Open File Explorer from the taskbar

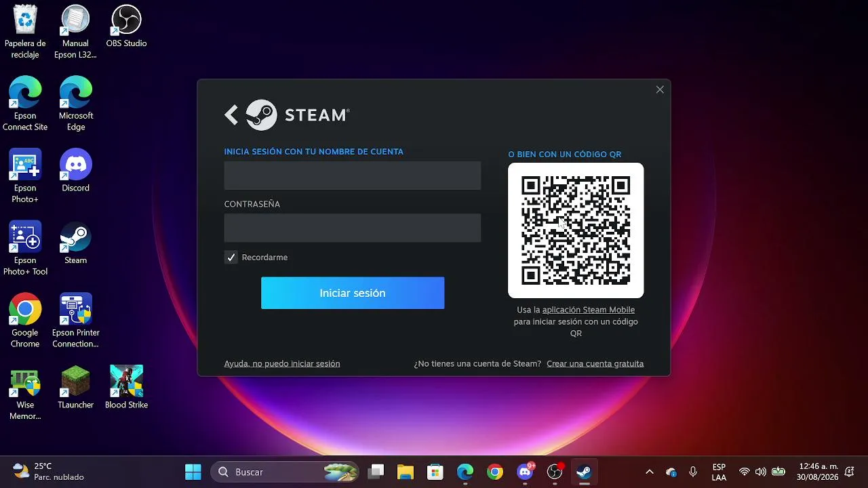coord(406,472)
